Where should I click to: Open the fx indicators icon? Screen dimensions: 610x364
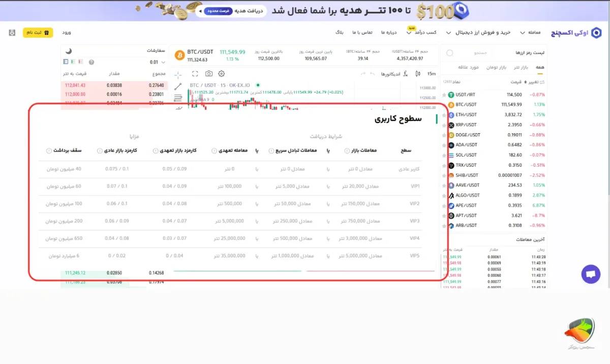click(405, 74)
